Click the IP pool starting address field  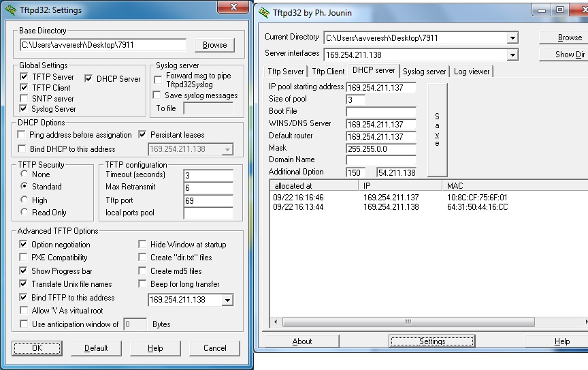380,87
